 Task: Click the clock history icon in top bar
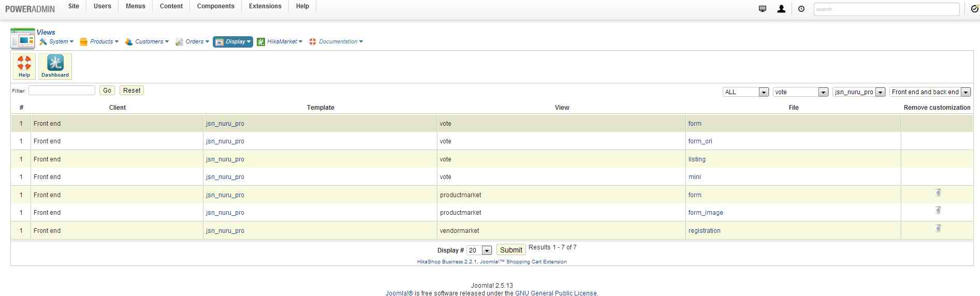(x=801, y=9)
